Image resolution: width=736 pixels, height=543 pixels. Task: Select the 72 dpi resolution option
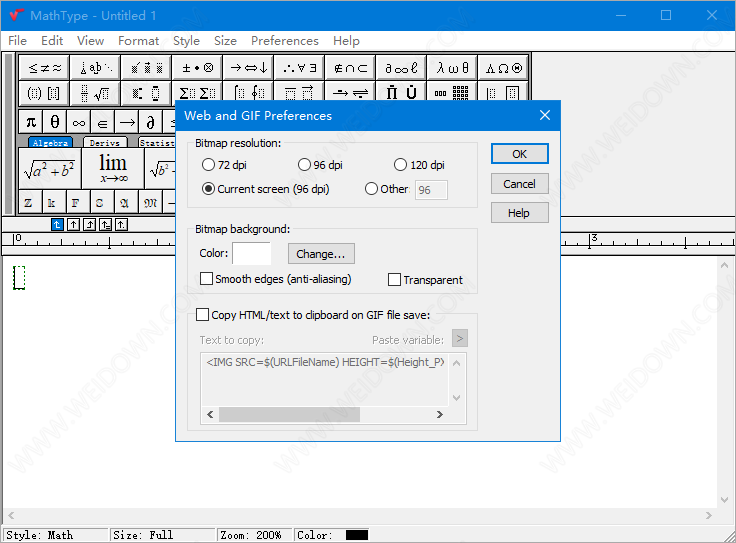[x=224, y=165]
